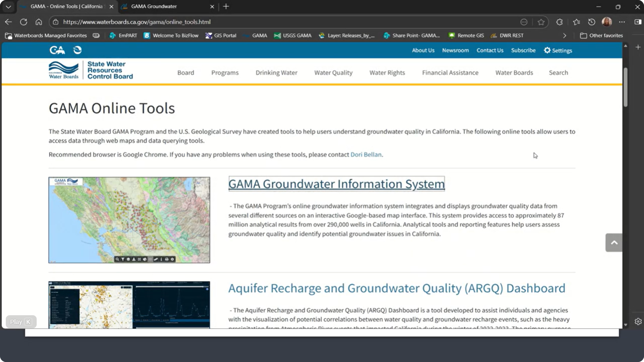The height and width of the screenshot is (362, 644).
Task: Open the bookmark icon next to Managed Favorites
Action: pyautogui.click(x=96, y=35)
